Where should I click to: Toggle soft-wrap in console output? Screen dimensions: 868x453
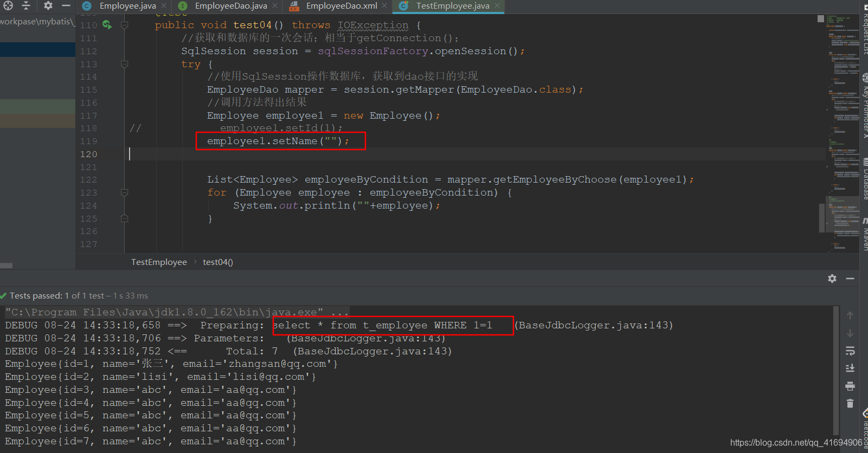(x=850, y=351)
